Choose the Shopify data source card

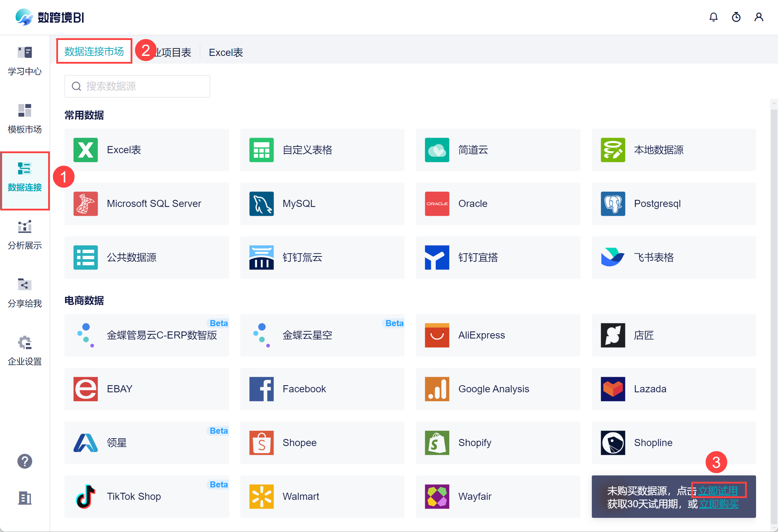point(498,443)
